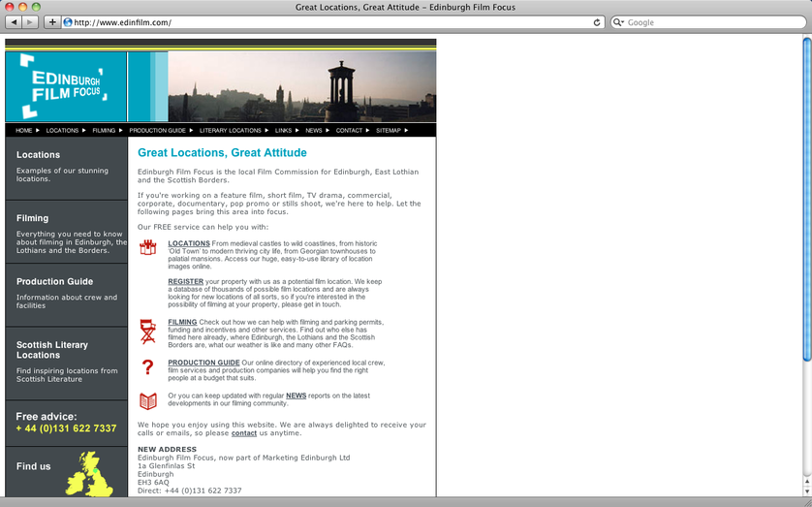Click the browser Forward arrow button

30,22
